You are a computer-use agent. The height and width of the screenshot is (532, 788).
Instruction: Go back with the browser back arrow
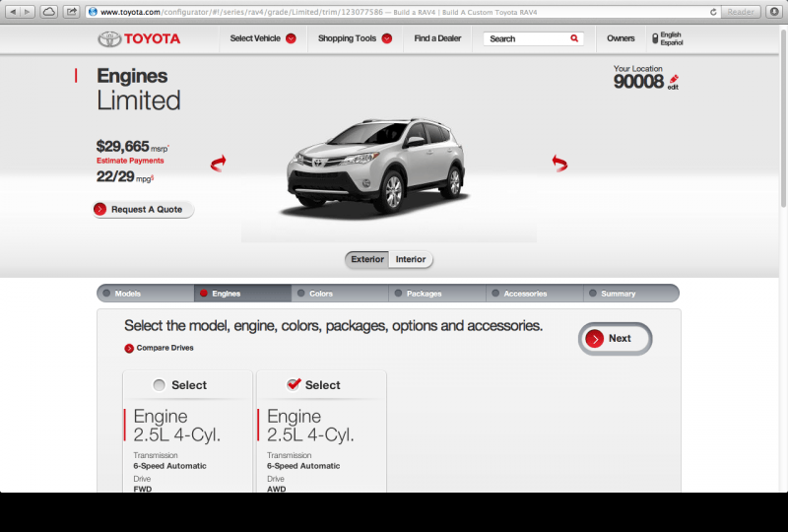tap(13, 12)
